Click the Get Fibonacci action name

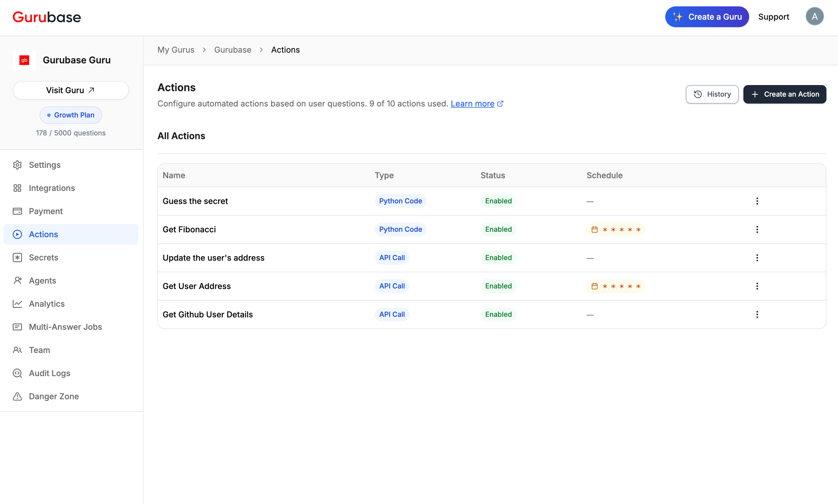[x=189, y=230]
